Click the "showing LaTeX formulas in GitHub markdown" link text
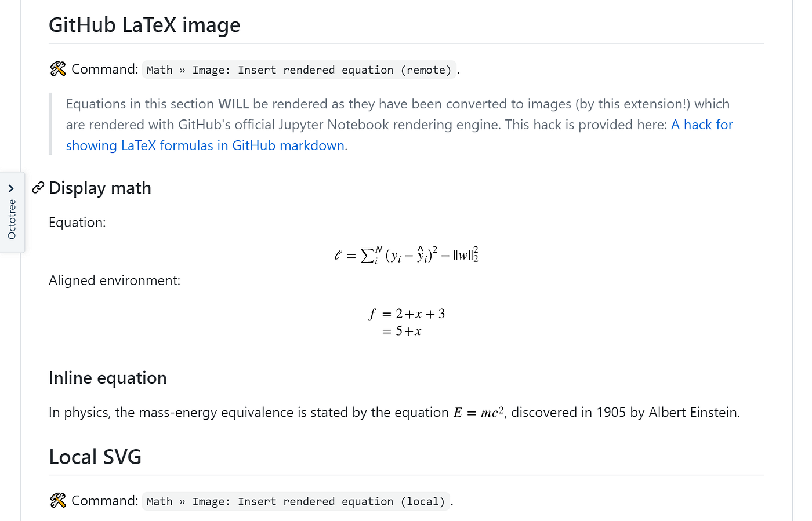 click(x=205, y=145)
